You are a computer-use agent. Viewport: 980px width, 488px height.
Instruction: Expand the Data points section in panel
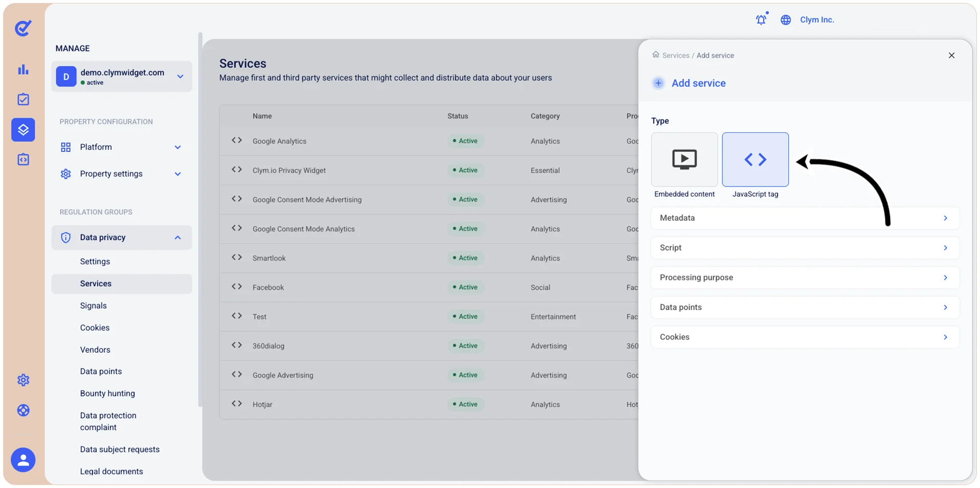(x=805, y=307)
